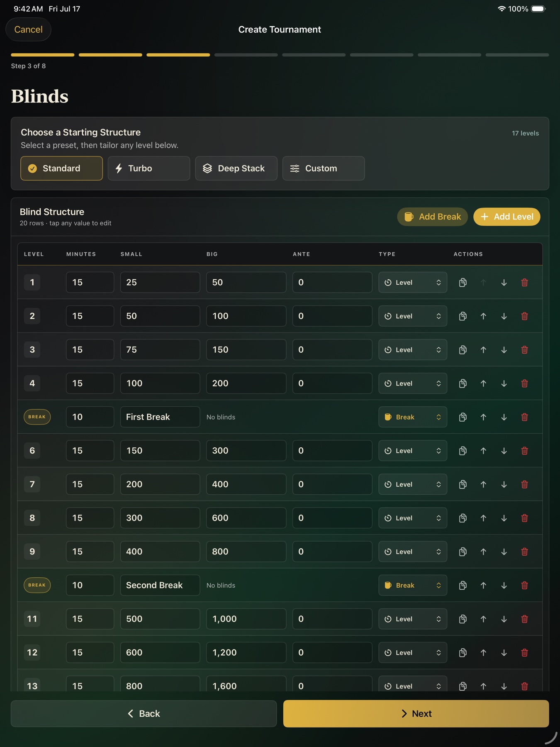
Task: Delete the First Break row
Action: pyautogui.click(x=525, y=417)
